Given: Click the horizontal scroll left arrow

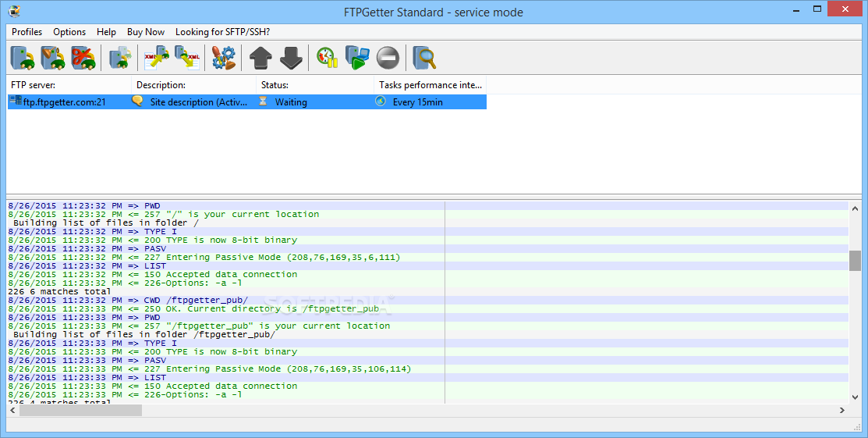Looking at the screenshot, I should tap(12, 410).
